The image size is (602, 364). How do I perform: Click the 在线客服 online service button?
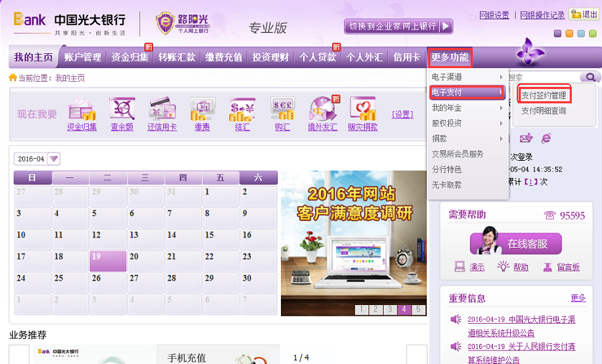point(516,243)
